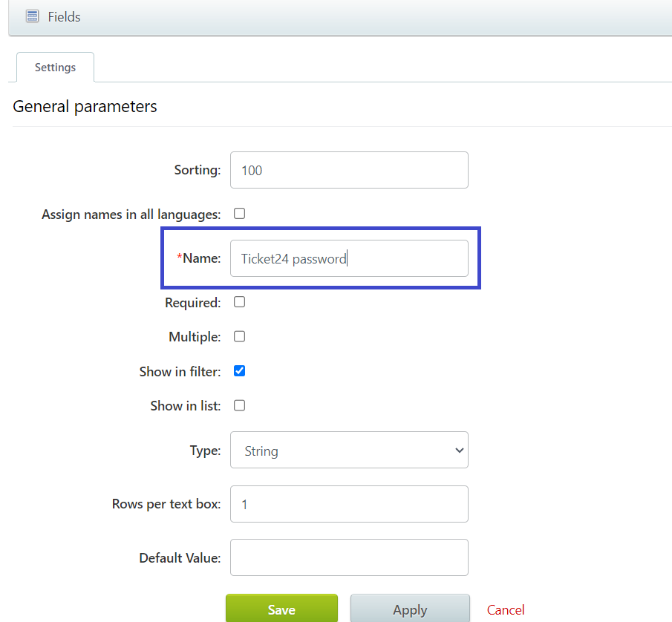Enable the Multiple checkbox

[239, 336]
